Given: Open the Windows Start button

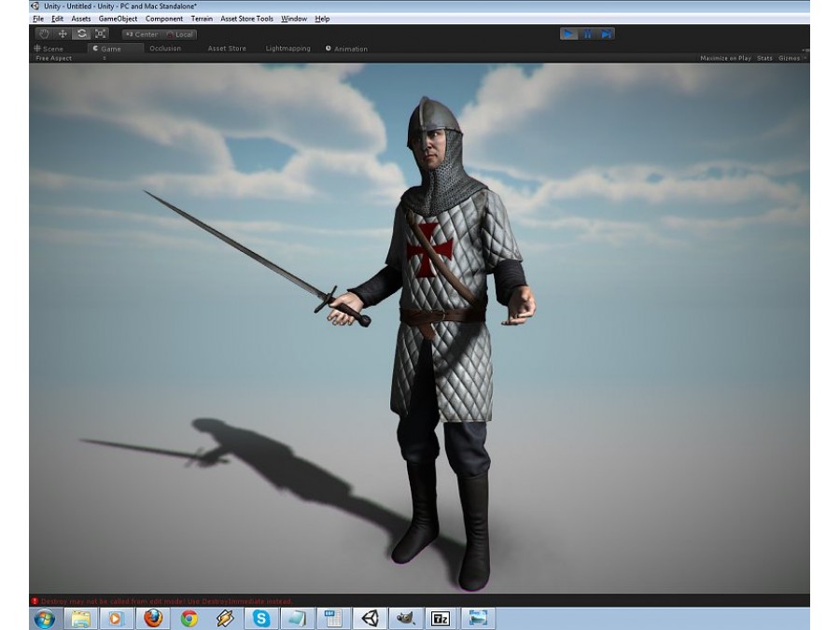Looking at the screenshot, I should [x=45, y=619].
